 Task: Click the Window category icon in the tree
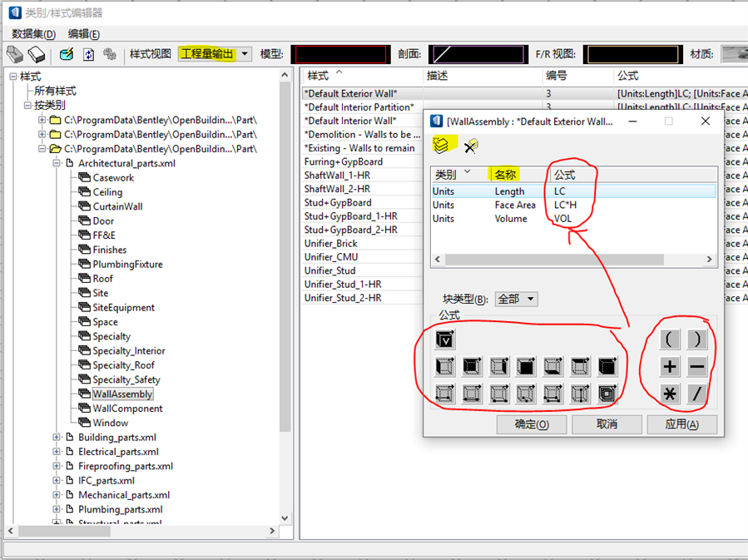coord(84,422)
